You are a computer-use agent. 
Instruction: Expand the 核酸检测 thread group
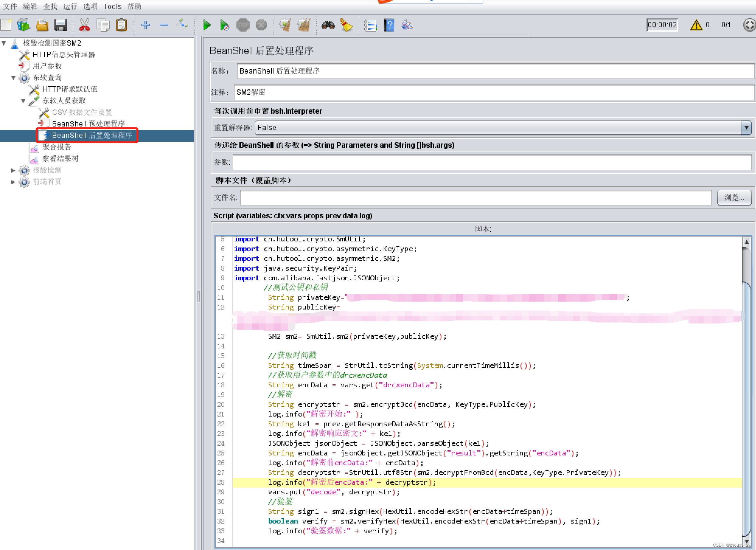(13, 170)
